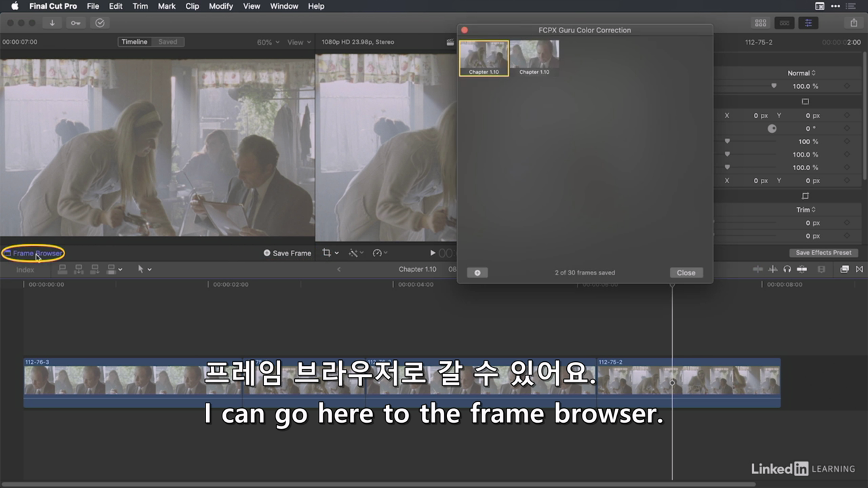Open the Retime speedometer menu
868x488 pixels.
click(x=380, y=253)
